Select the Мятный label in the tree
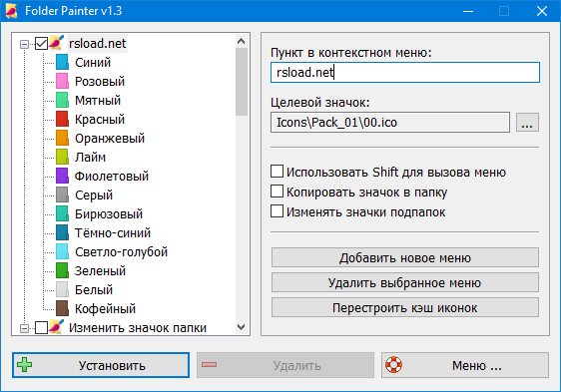 pyautogui.click(x=98, y=101)
